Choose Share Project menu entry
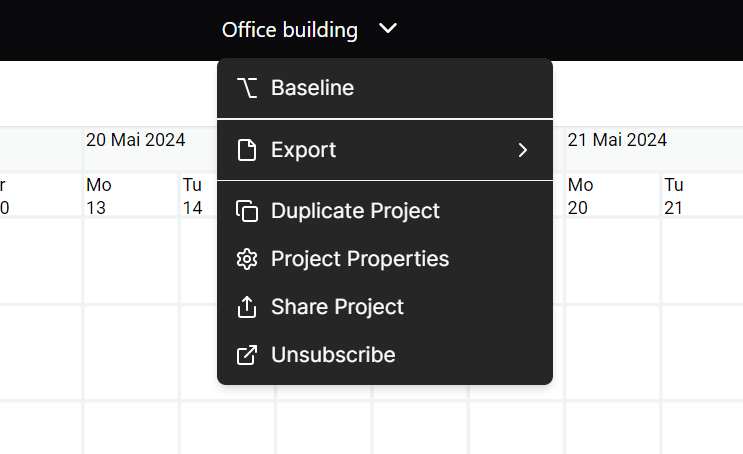This screenshot has width=743, height=454. (x=385, y=307)
